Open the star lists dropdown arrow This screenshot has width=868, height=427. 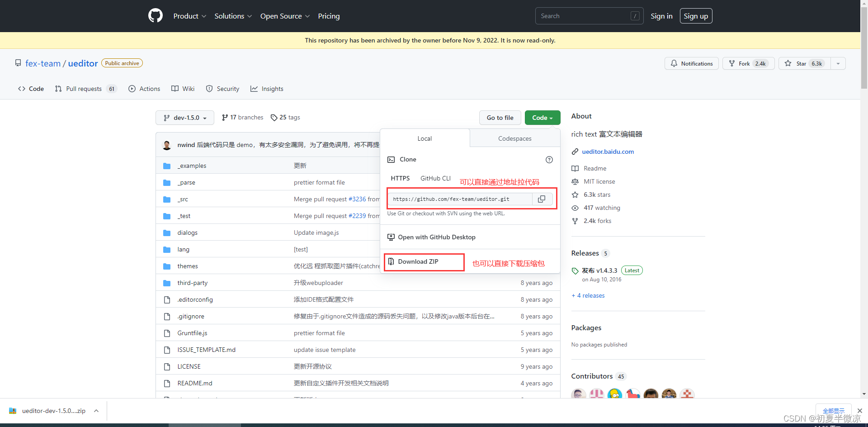(x=838, y=63)
